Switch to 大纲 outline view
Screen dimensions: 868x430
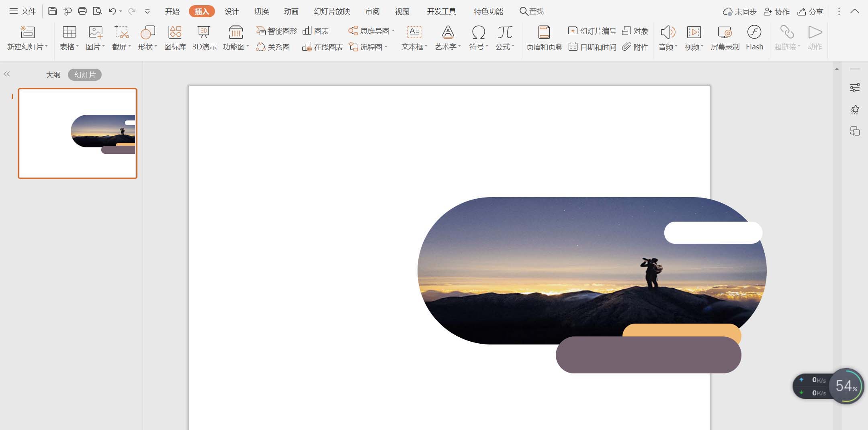(53, 75)
